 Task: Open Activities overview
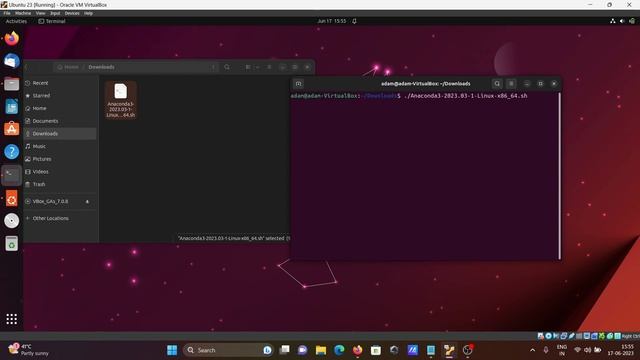[16, 21]
